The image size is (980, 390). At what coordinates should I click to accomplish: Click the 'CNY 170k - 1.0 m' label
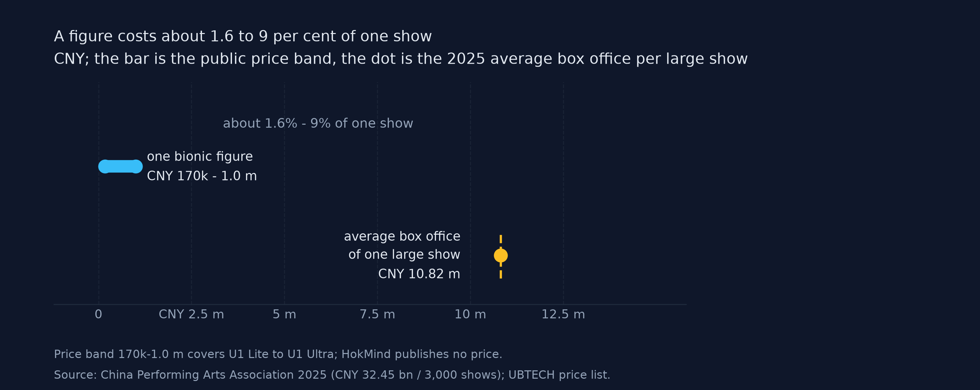[x=202, y=176]
